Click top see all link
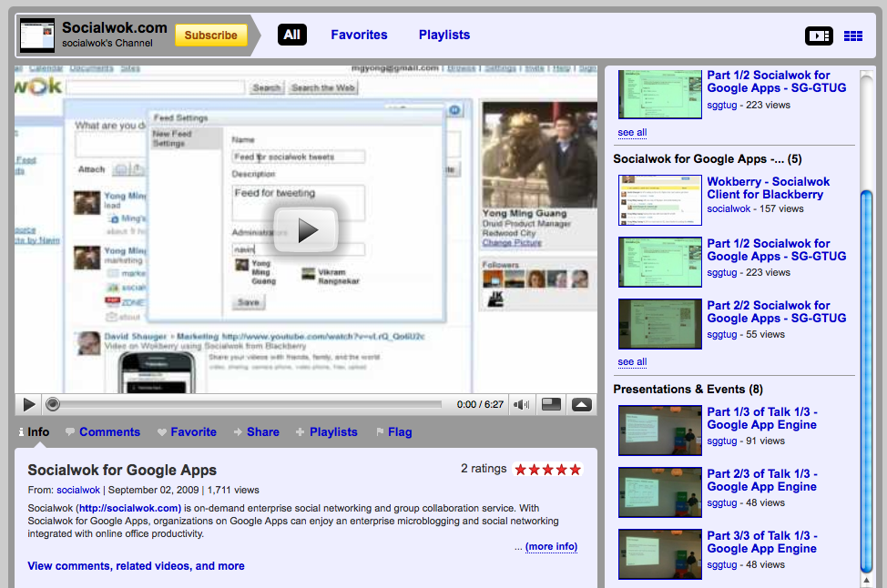This screenshot has height=588, width=887. click(632, 132)
